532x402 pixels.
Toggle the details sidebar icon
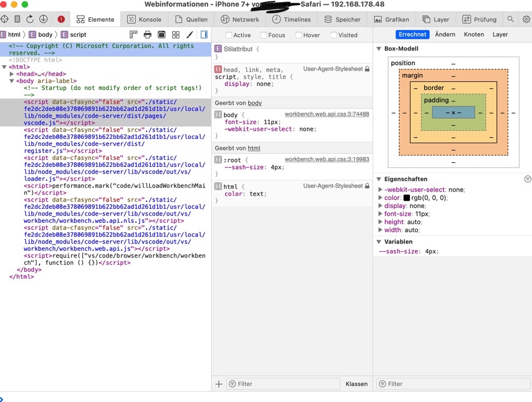[204, 34]
